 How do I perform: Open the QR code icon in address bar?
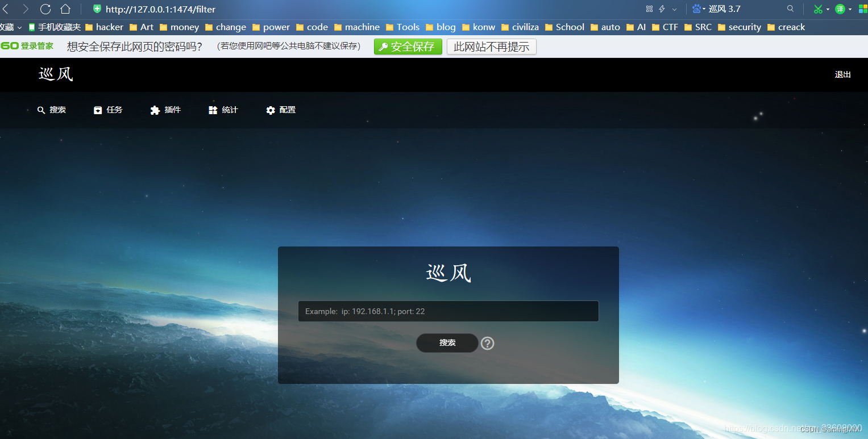pyautogui.click(x=649, y=9)
